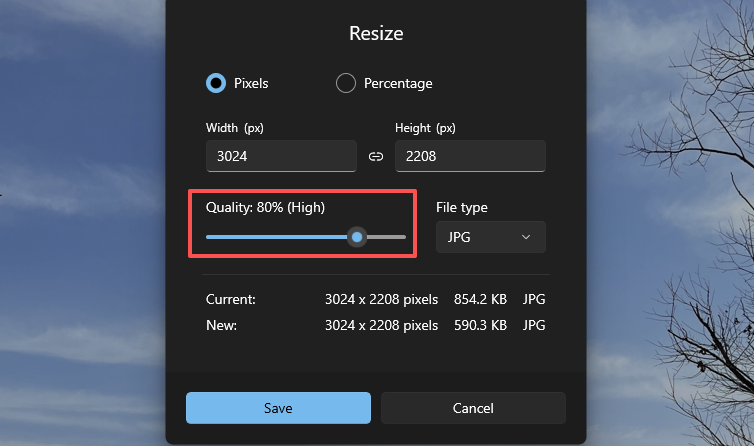The height and width of the screenshot is (446, 754).
Task: Click the Quality slider handle
Action: (357, 237)
